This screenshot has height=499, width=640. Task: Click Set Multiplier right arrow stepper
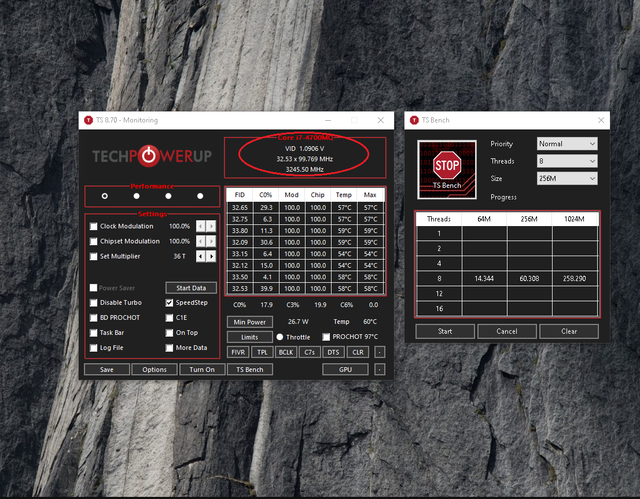211,256
